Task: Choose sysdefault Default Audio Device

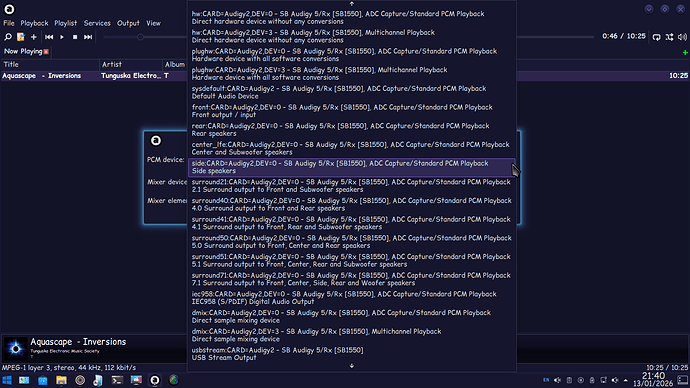Action: coord(352,92)
